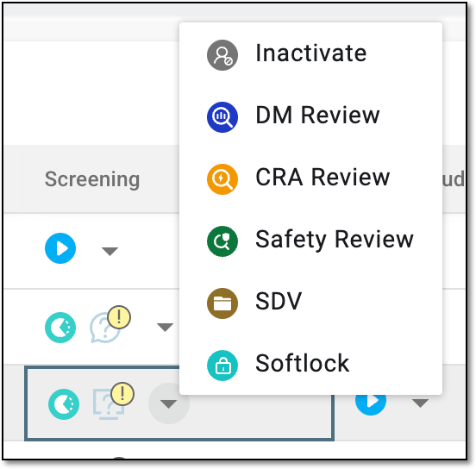Click the teal Softlock padlock icon

pyautogui.click(x=222, y=366)
